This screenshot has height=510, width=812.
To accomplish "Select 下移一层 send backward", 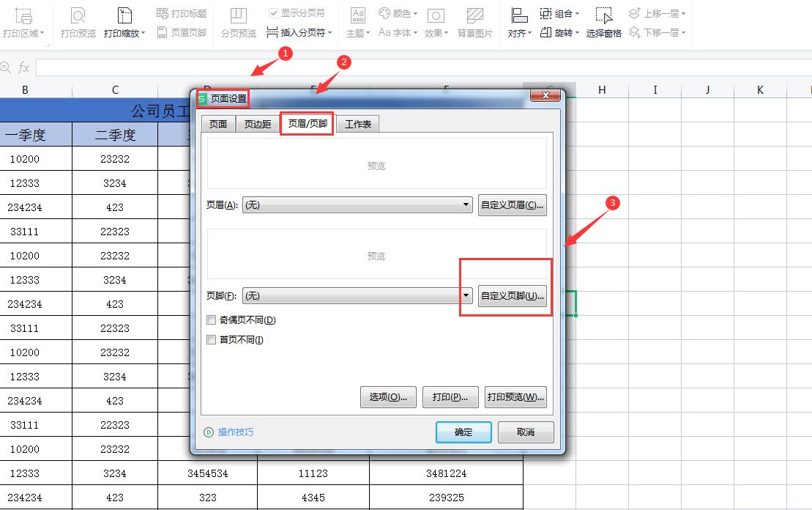I will (x=658, y=33).
